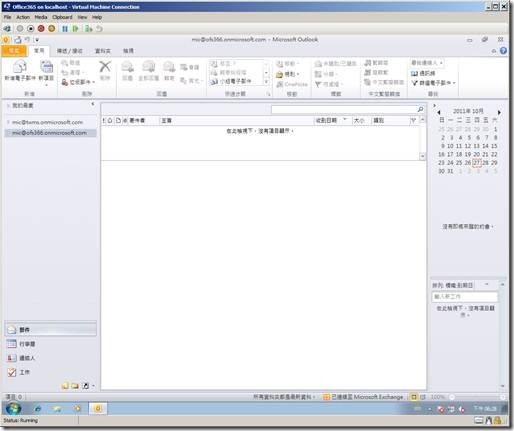Collapse the To-Do Bar arrow
The height and width of the screenshot is (431, 514).
(x=434, y=105)
